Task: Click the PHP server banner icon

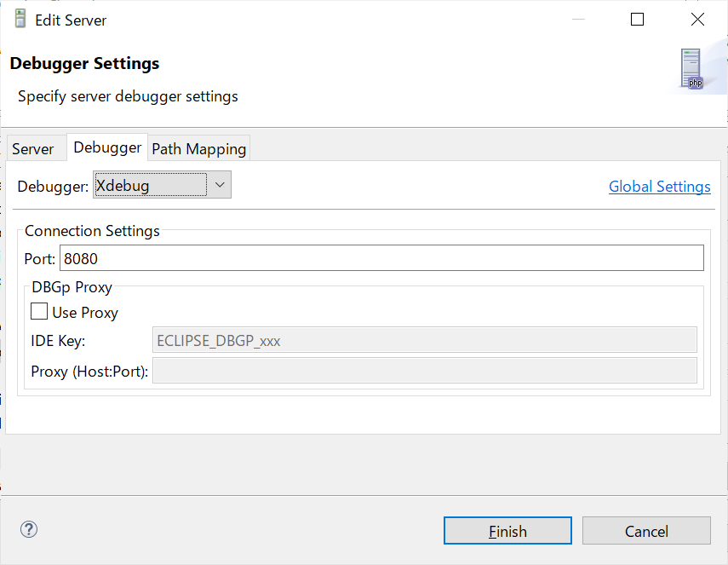Action: point(691,69)
